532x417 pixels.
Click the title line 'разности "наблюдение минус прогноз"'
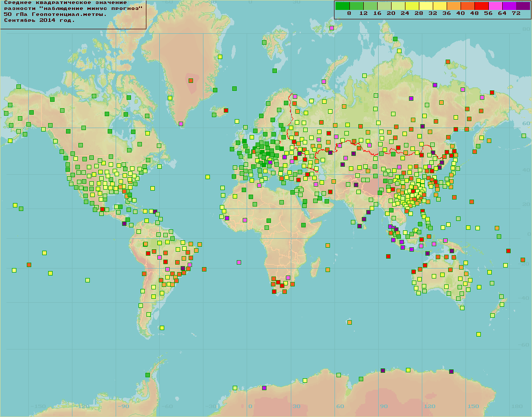[x=73, y=8]
